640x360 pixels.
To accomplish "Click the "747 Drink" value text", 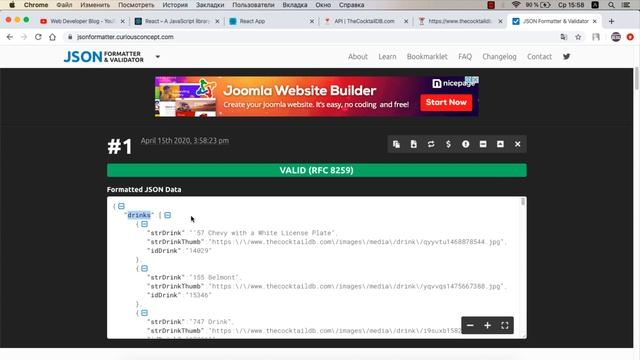I will (212, 322).
